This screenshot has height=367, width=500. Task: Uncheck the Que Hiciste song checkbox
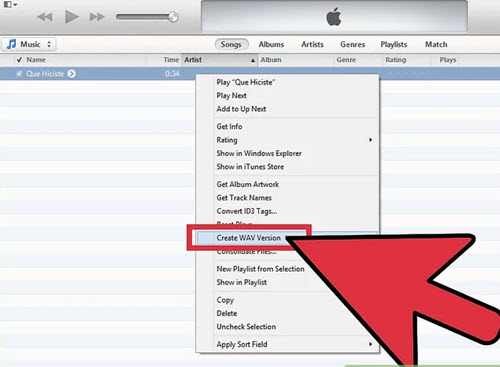coord(19,73)
